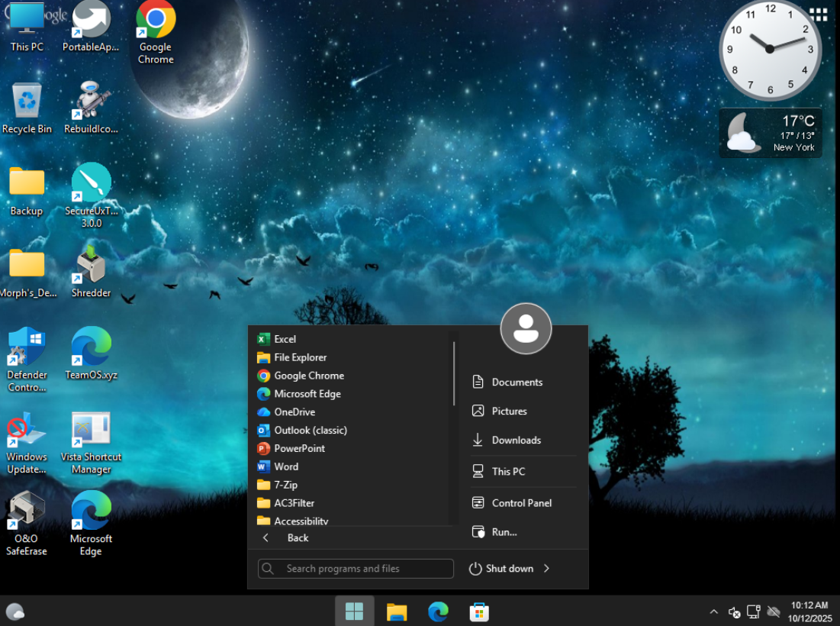Open the Shut down options arrow
The image size is (840, 626).
click(546, 569)
